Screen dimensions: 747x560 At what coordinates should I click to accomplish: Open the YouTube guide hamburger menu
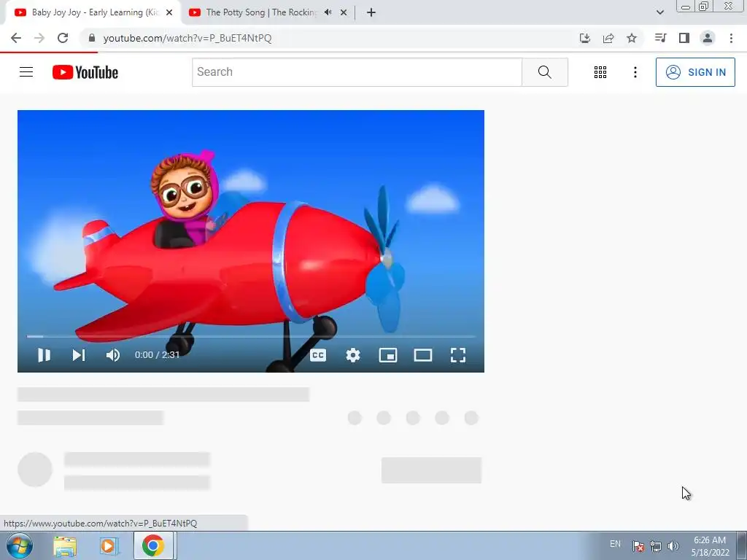click(x=26, y=72)
